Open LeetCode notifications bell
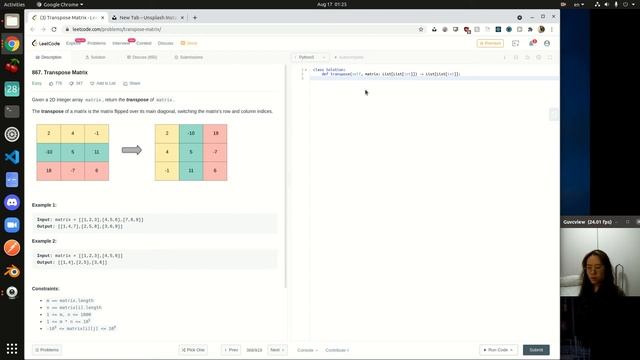 [532, 43]
